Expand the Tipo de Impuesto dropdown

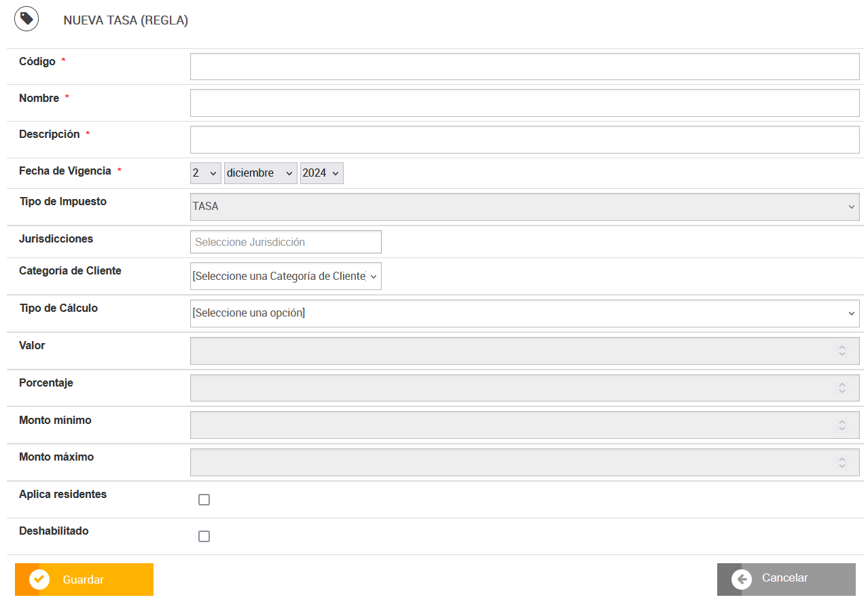524,207
